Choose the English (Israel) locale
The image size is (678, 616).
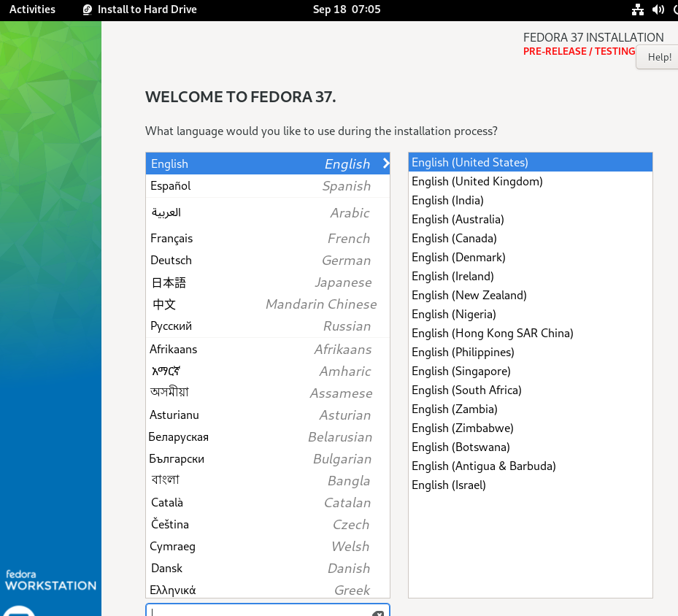click(448, 485)
